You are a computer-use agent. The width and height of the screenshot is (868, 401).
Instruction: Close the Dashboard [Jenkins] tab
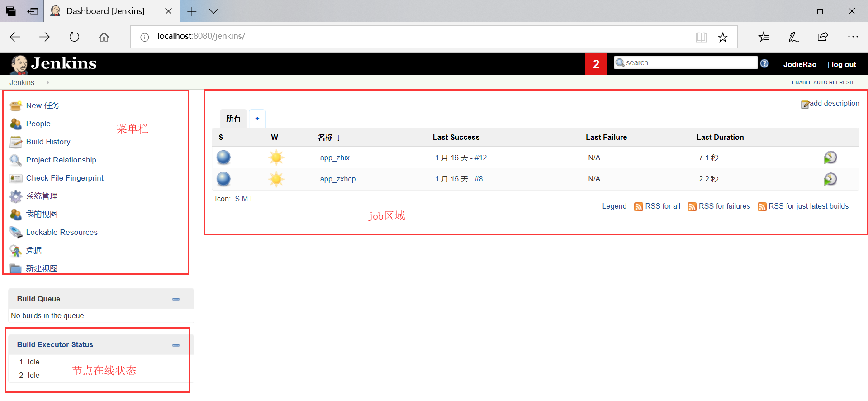tap(168, 11)
